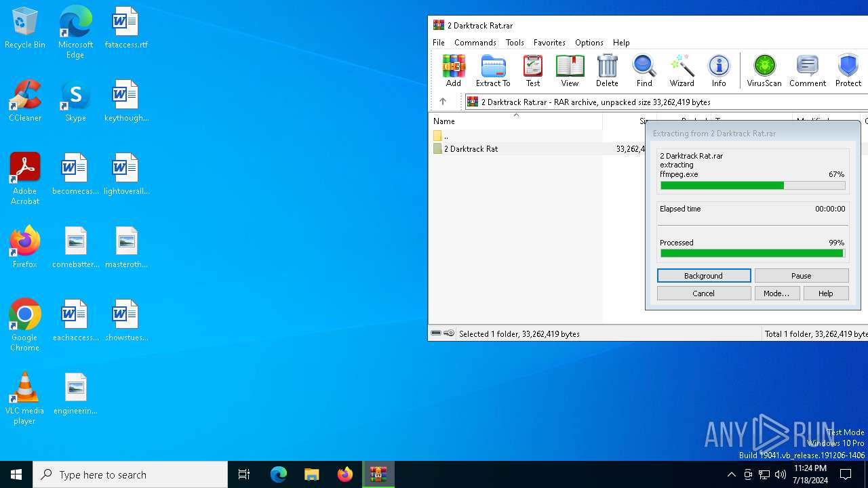Viewport: 868px width, 488px height.
Task: Click the Windows Start button
Action: point(16,474)
